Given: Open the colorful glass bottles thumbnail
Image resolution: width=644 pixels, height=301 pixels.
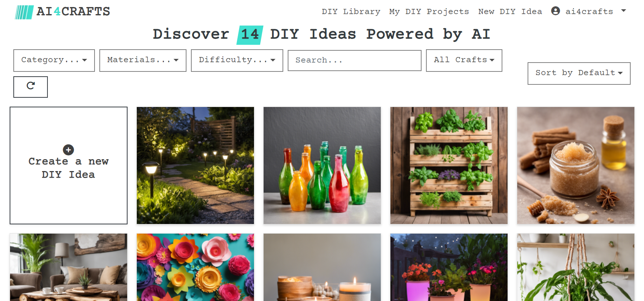Looking at the screenshot, I should pyautogui.click(x=322, y=165).
